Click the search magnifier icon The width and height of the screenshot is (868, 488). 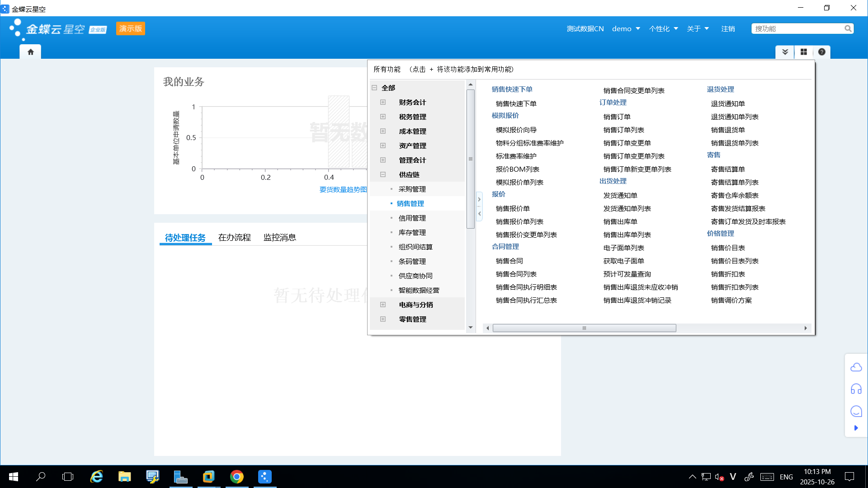(848, 28)
